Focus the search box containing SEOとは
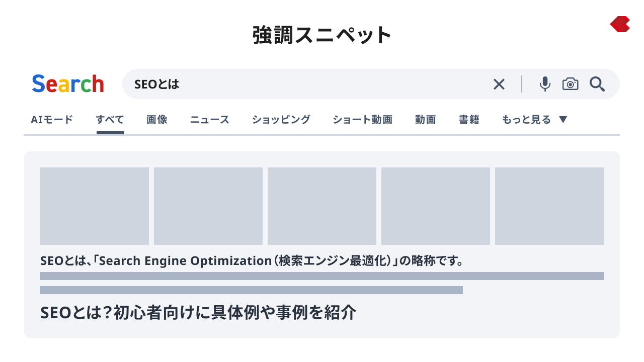Screen dimensions: 644x362 coord(371,84)
